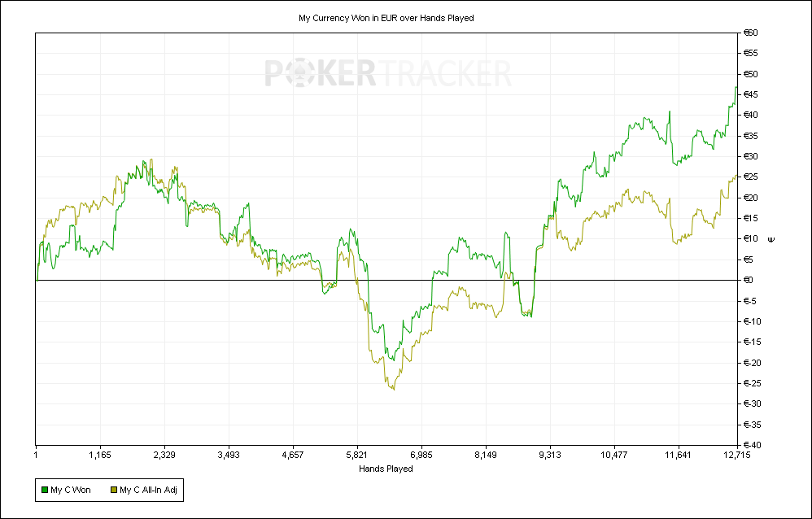Click the €5 y-axis label
Image resolution: width=812 pixels, height=519 pixels.
pos(749,259)
